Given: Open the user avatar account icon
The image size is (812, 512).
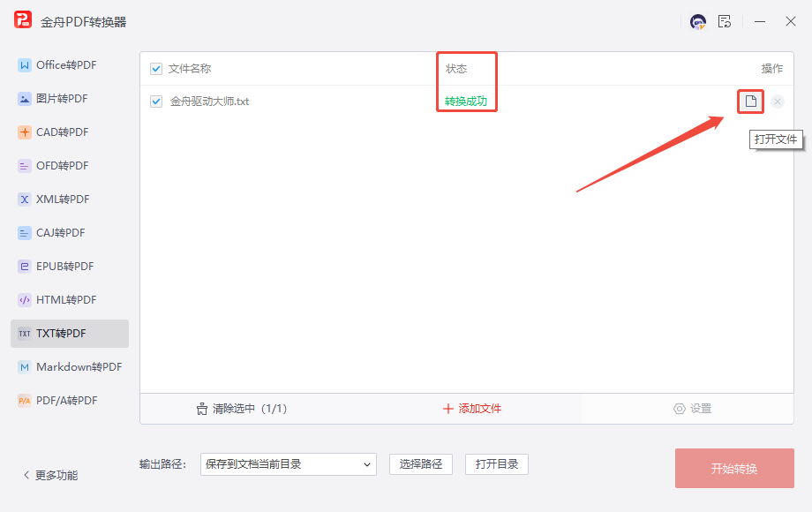Looking at the screenshot, I should pos(697,22).
